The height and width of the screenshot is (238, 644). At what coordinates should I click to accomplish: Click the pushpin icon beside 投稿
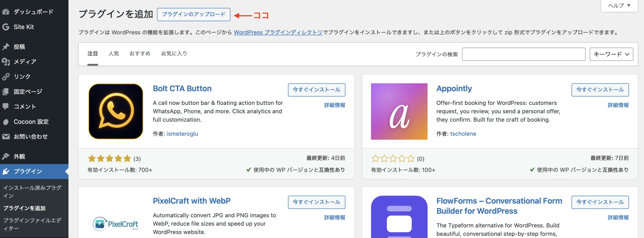coord(6,47)
